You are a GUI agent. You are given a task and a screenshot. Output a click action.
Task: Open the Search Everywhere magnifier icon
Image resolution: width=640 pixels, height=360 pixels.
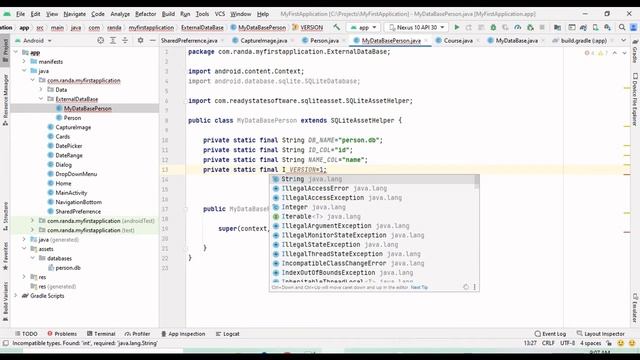click(x=622, y=27)
